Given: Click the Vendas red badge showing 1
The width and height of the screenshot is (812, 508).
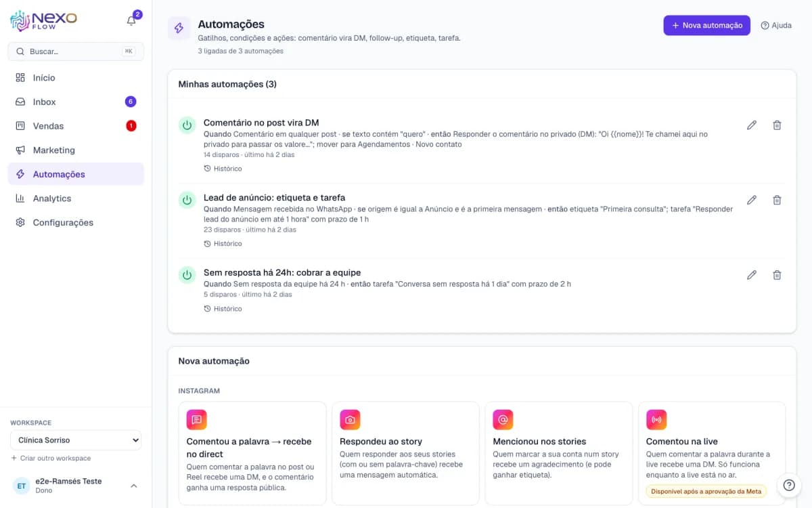Looking at the screenshot, I should tap(131, 126).
